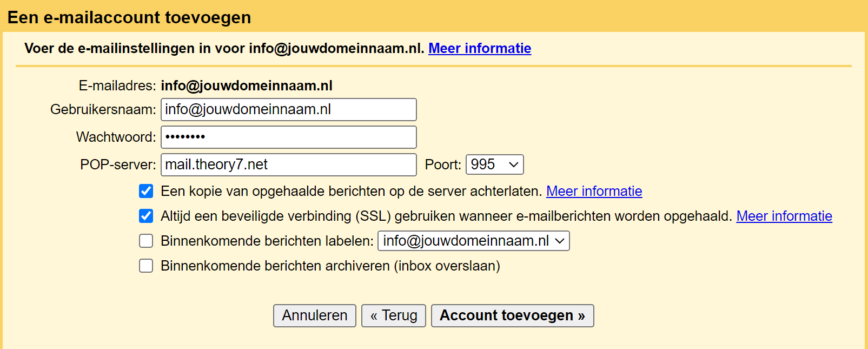Tick the archive incoming messages checkbox

pos(146,266)
